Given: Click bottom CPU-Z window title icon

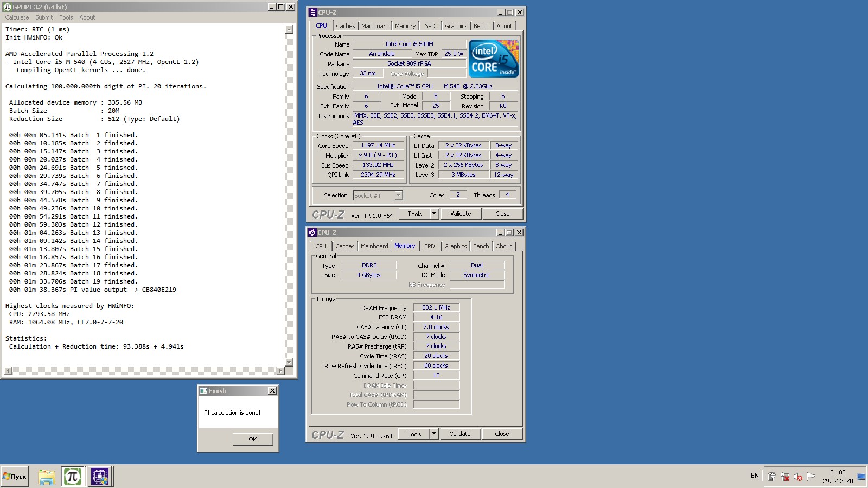Looking at the screenshot, I should 312,233.
